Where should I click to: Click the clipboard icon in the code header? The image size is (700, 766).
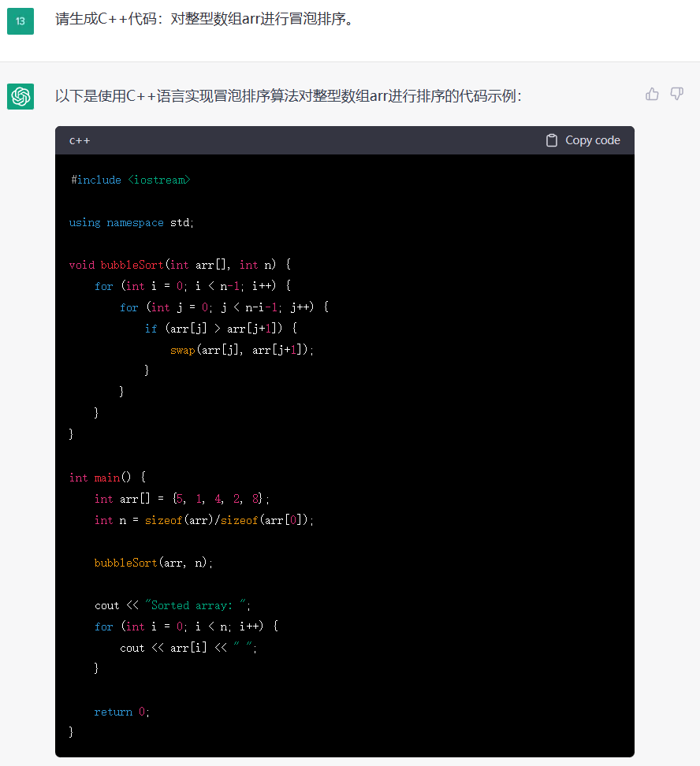(x=552, y=140)
